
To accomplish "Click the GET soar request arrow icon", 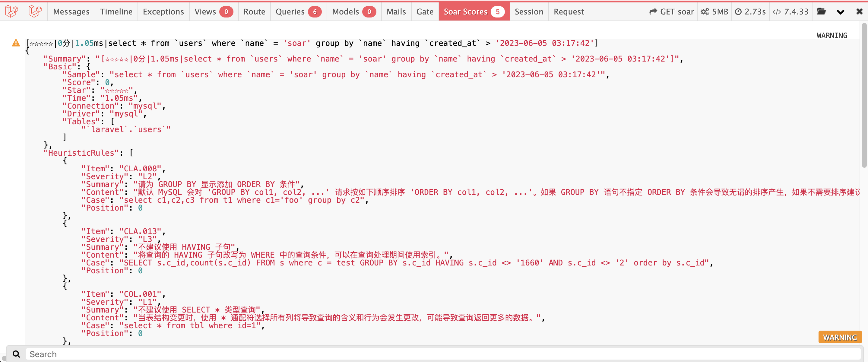I will coord(653,12).
